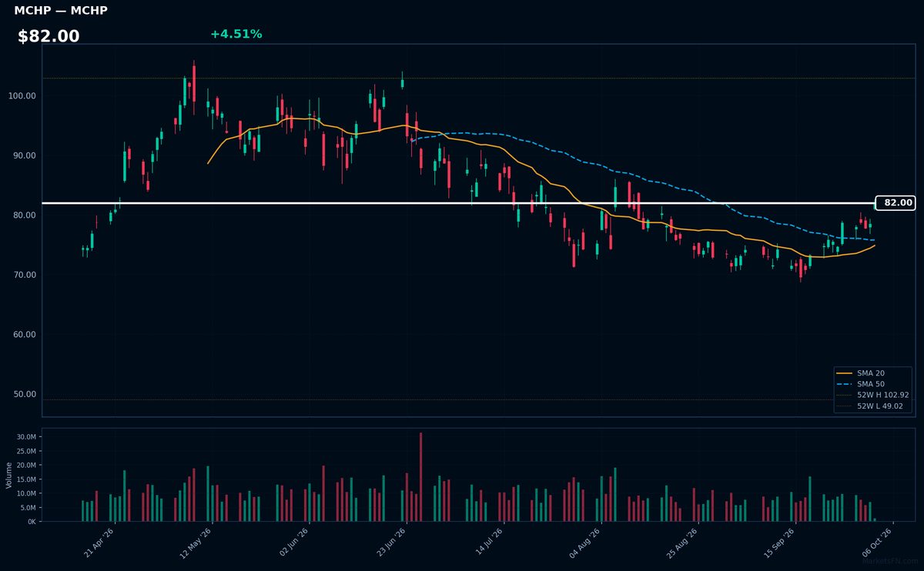The height and width of the screenshot is (571, 924).
Task: Click the 21 Apr '26 date label
Action: point(100,543)
